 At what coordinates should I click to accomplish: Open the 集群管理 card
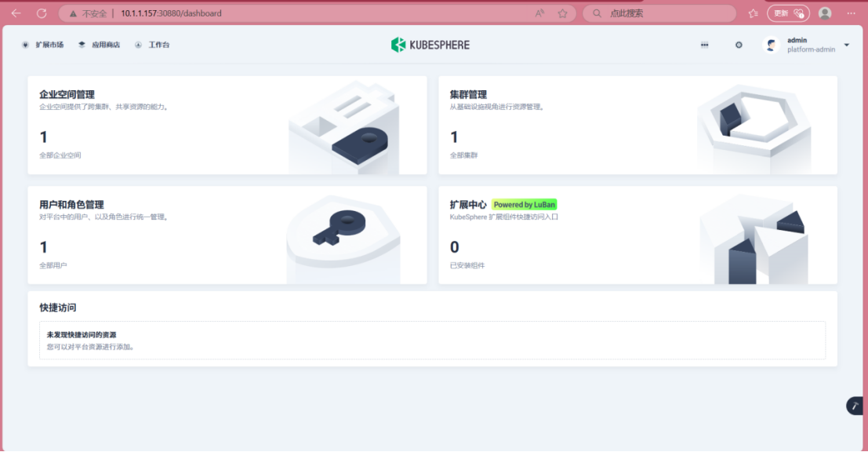pyautogui.click(x=637, y=126)
